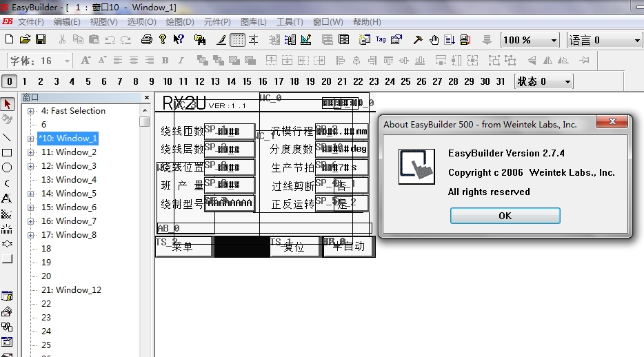Click the window tree vertical scrollbar
This screenshot has width=644, height=357.
[x=144, y=227]
